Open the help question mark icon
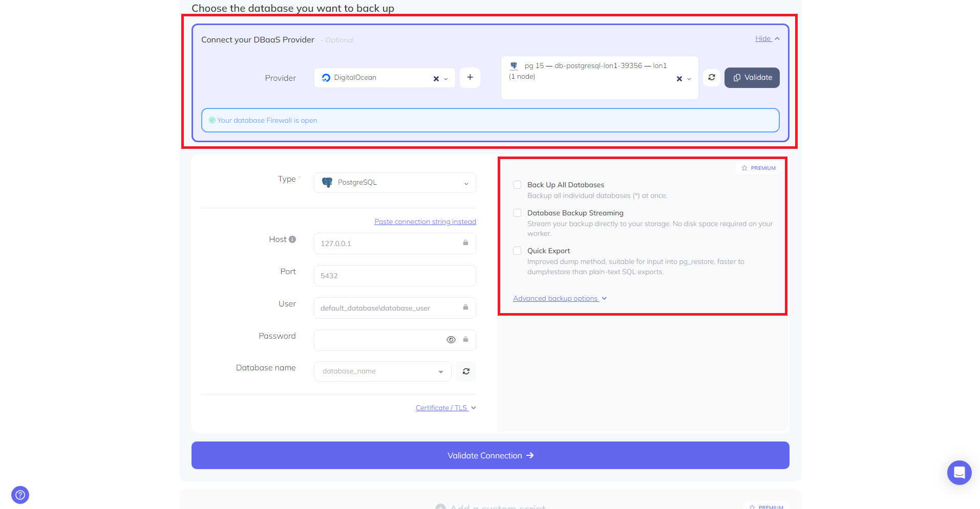 pos(20,495)
